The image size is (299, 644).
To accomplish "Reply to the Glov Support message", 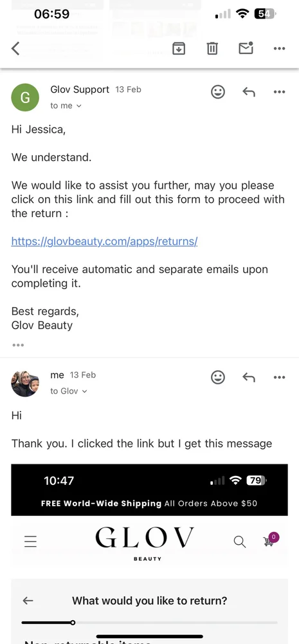I will 249,92.
